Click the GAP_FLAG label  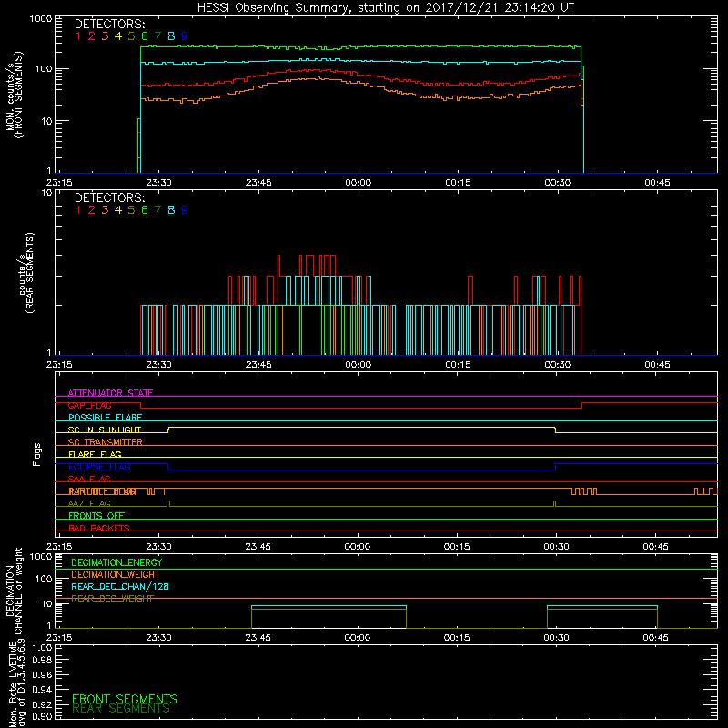click(89, 405)
